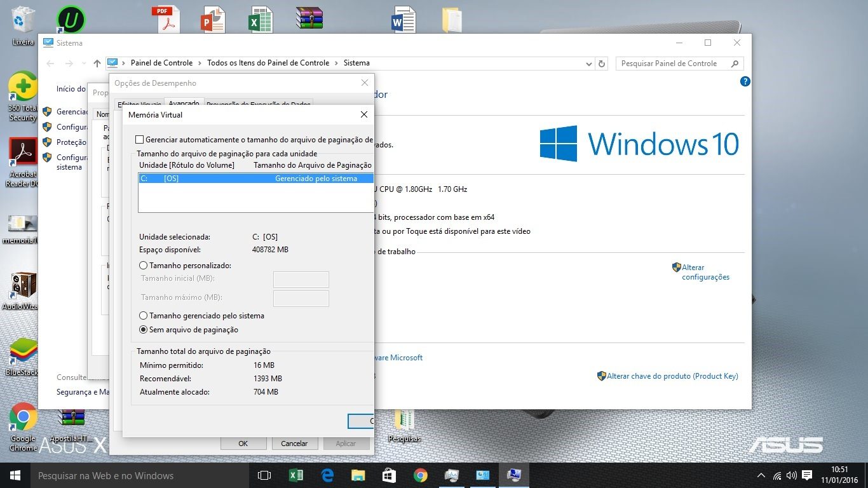Viewport: 868px width, 488px height.
Task: Click the Alterar configurações link
Action: pyautogui.click(x=705, y=272)
